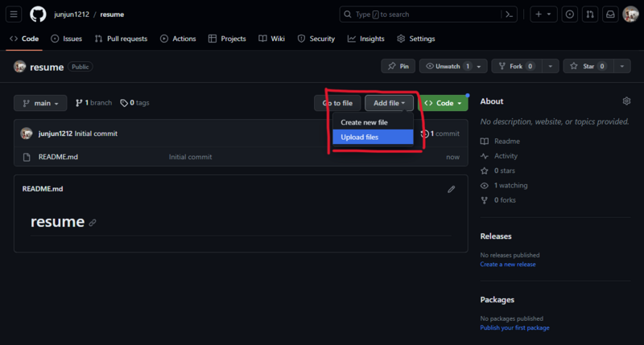Viewport: 644px width, 345px height.
Task: Open the Releases heading link
Action: pyautogui.click(x=496, y=236)
